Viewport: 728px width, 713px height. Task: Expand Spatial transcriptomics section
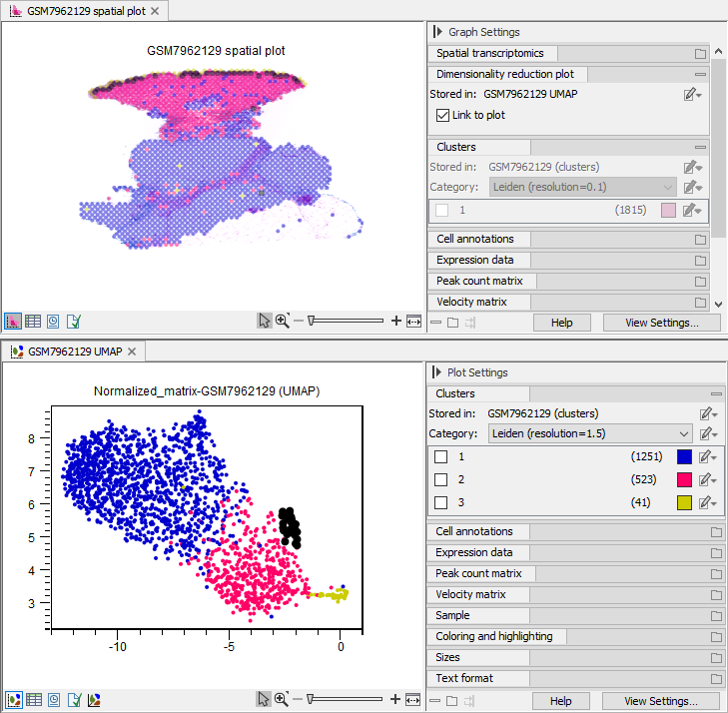pos(700,53)
